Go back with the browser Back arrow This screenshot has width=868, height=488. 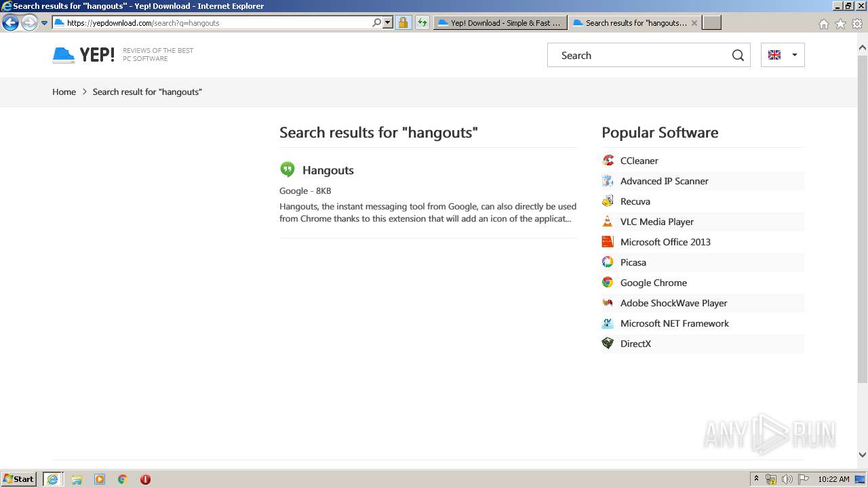[x=10, y=23]
